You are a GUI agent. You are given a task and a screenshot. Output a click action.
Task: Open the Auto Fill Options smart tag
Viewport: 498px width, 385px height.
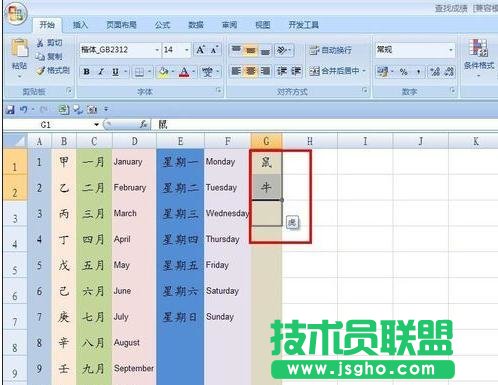pyautogui.click(x=292, y=222)
